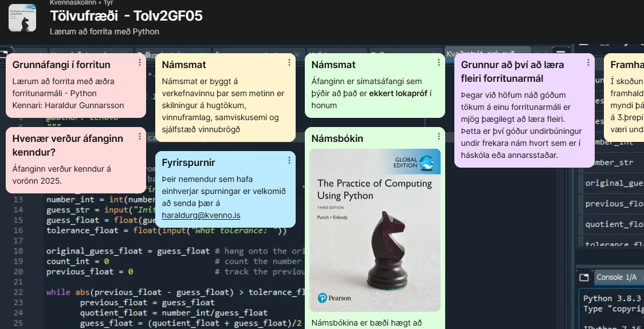The width and height of the screenshot is (644, 329).
Task: Click heading Hvenær verður áfanginn kenndur?
Action: [68, 145]
